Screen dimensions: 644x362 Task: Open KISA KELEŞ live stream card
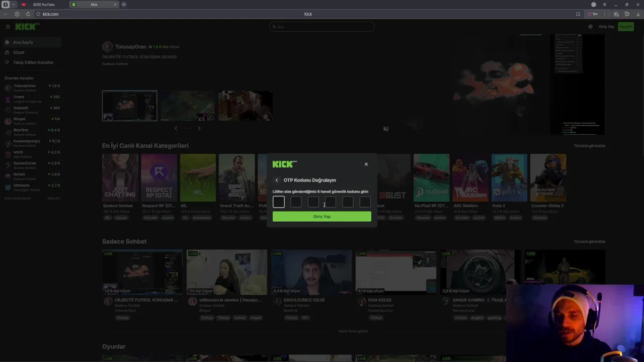click(x=396, y=272)
